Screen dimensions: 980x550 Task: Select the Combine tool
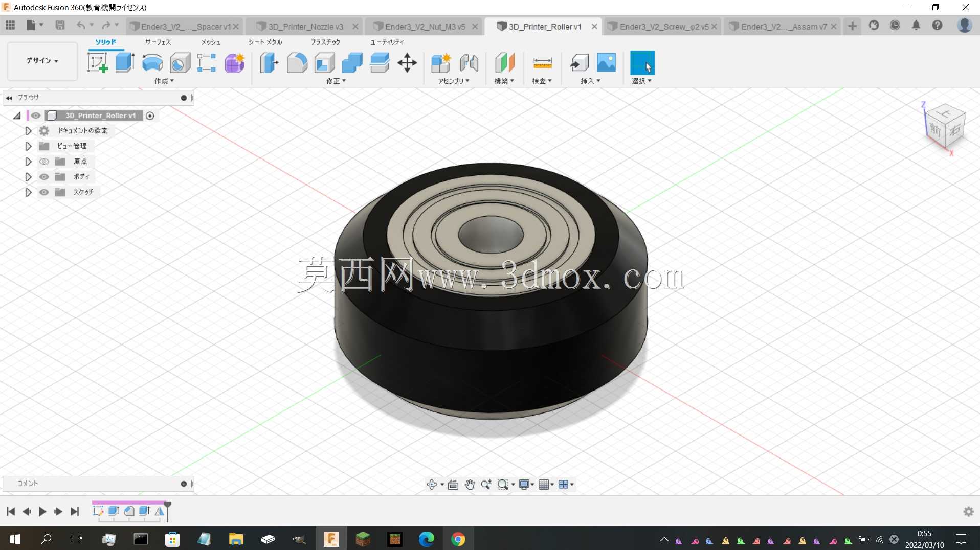click(352, 63)
